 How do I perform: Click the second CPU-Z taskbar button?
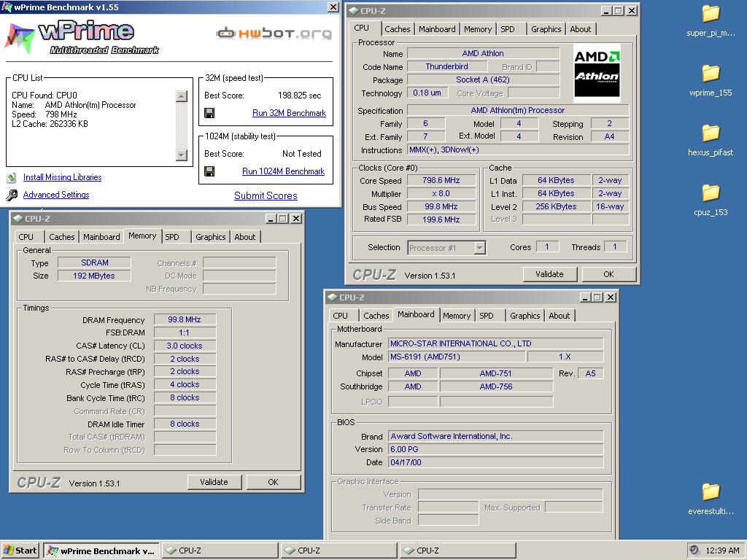tap(338, 551)
